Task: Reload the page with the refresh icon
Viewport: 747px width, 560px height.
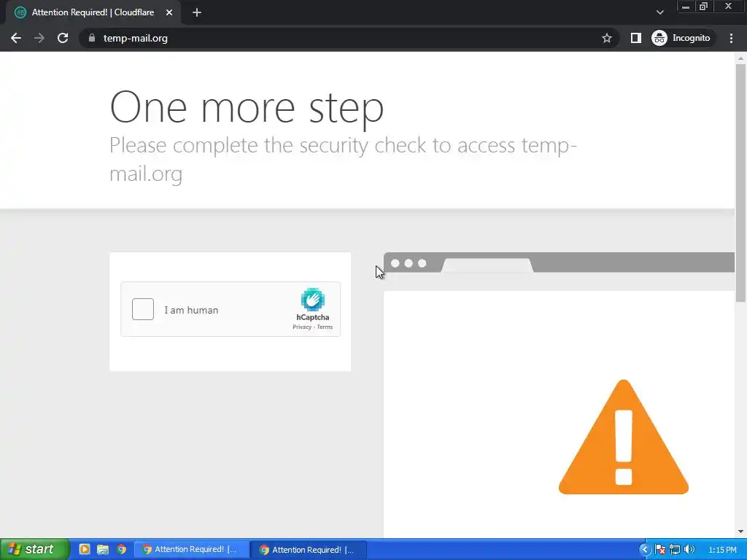Action: (x=63, y=38)
